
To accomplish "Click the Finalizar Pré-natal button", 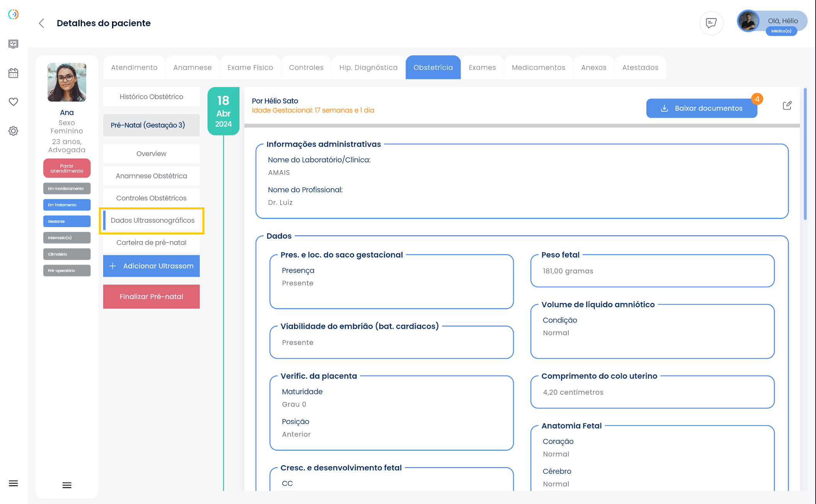I will [151, 297].
